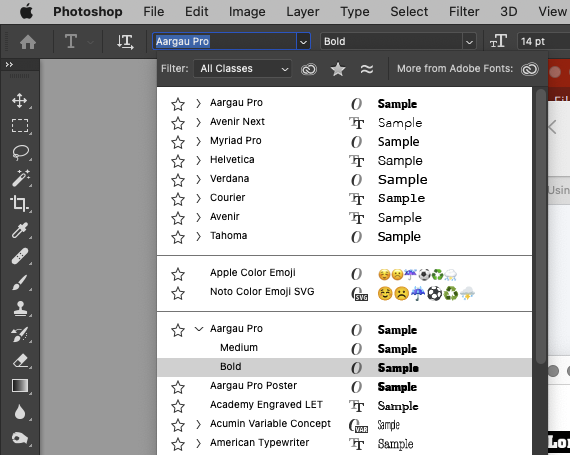Browse more from Adobe Fonts cloud icon
Viewport: 570px width, 455px height.
click(x=530, y=69)
